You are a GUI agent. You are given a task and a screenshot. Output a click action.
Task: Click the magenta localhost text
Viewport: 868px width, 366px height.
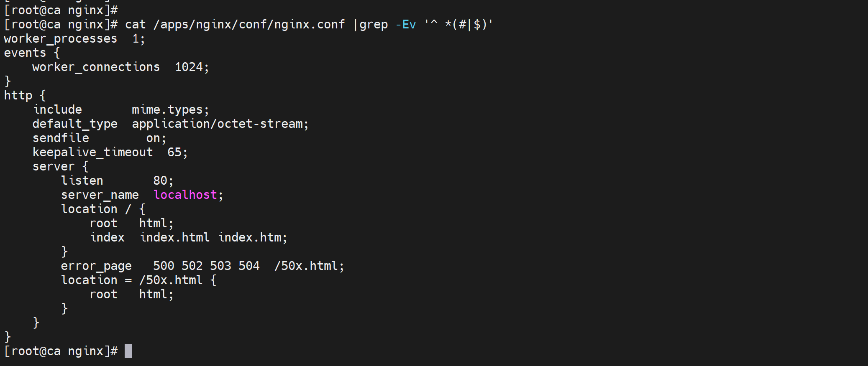185,195
